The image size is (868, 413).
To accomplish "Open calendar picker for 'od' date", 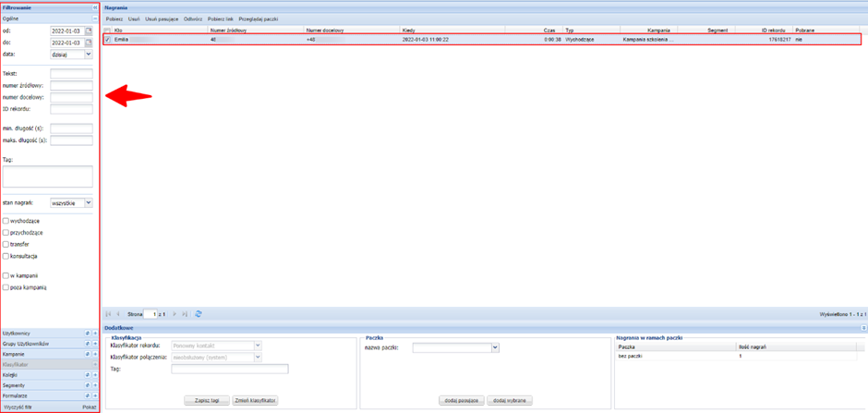I will 89,31.
